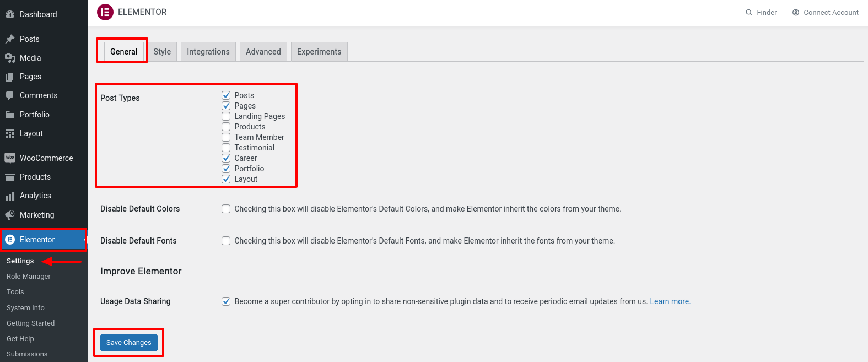The height and width of the screenshot is (362, 868).
Task: Switch to the Style tab
Action: 162,52
